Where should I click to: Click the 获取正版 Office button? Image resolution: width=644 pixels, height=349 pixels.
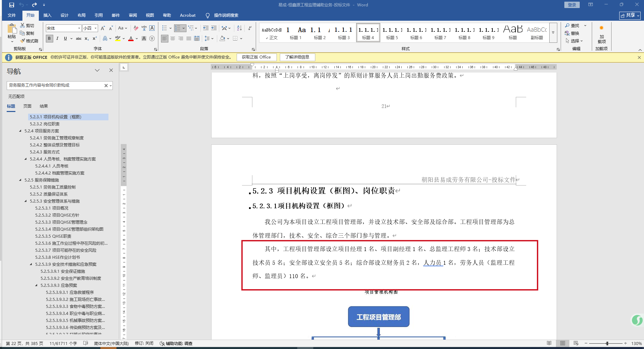pos(256,57)
